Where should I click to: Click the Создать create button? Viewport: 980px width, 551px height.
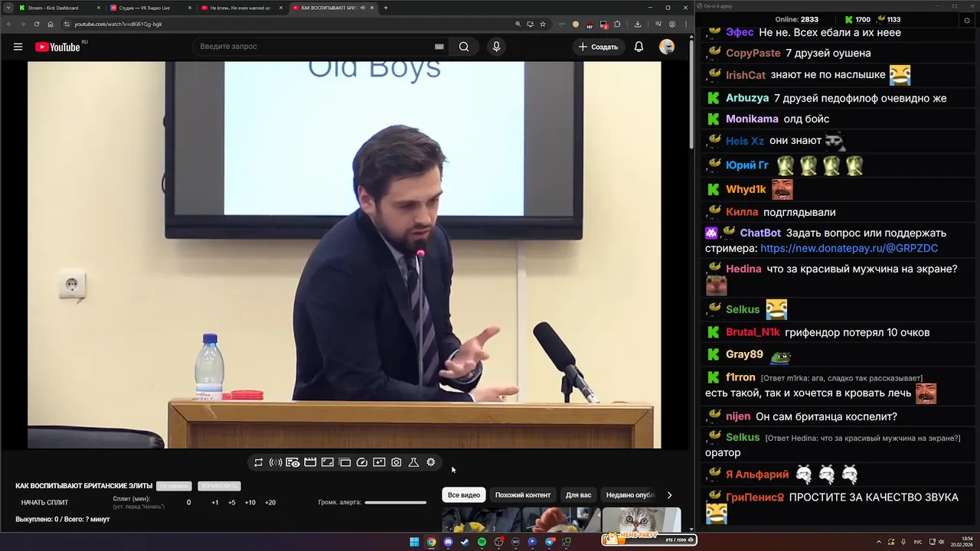pos(598,47)
